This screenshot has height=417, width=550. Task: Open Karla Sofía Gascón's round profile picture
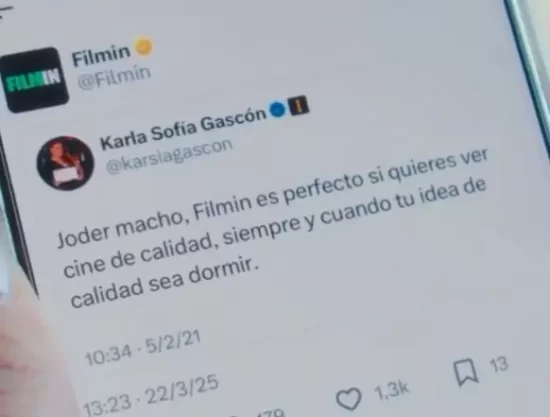click(x=66, y=163)
